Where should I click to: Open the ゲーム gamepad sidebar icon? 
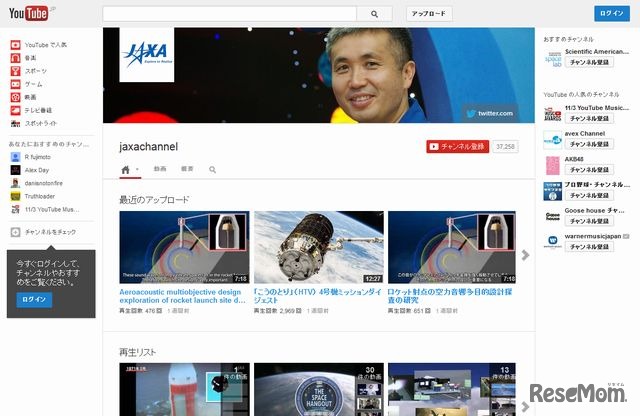click(x=16, y=84)
